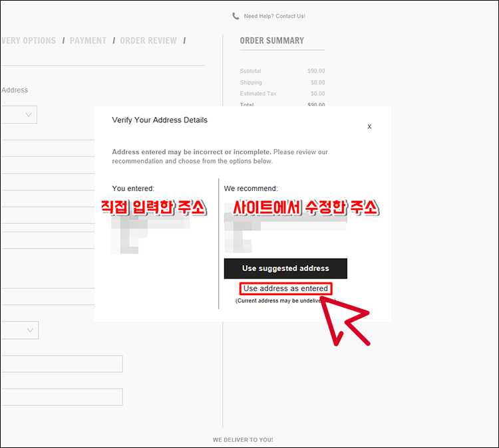Select the Delivery Options step tab

tap(29, 41)
